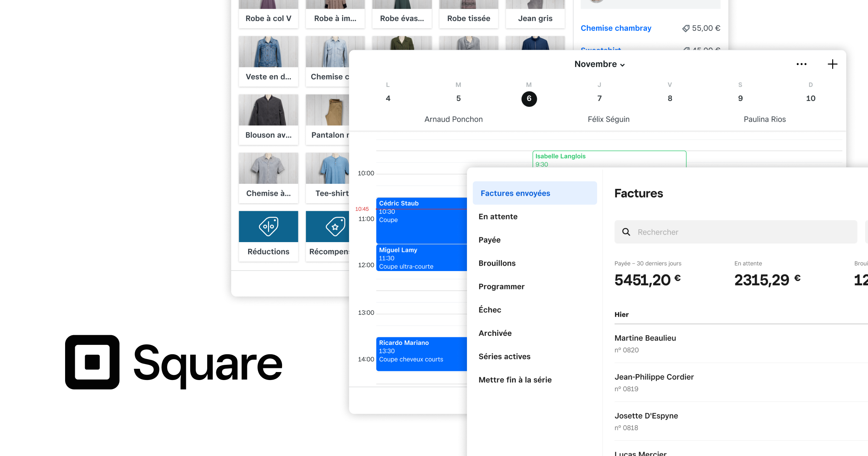Click the Chemise chambray link
This screenshot has width=868, height=456.
tap(616, 28)
